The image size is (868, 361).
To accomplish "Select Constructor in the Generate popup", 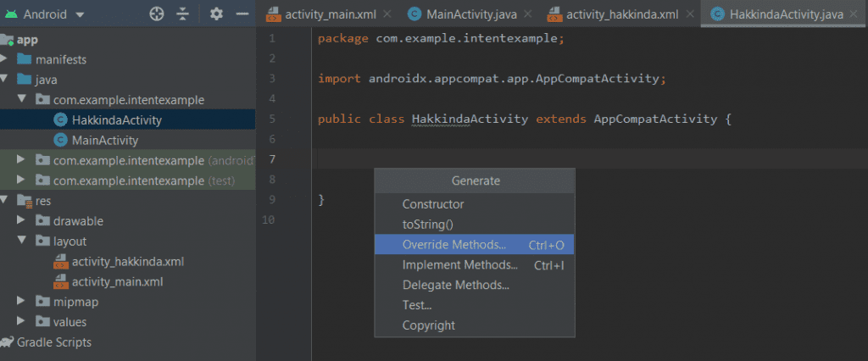I will 433,204.
